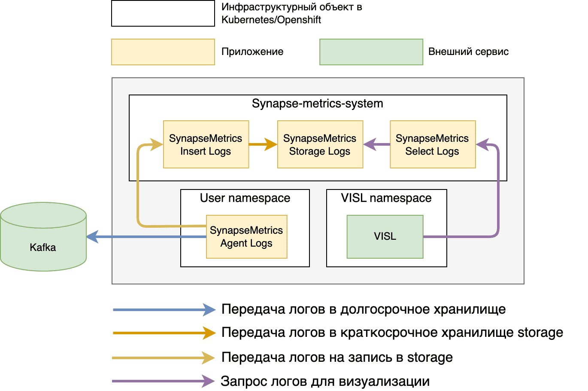This screenshot has width=588, height=391.
Task: Select the SynapseMetrics Agent Logs block
Action: coord(247,235)
